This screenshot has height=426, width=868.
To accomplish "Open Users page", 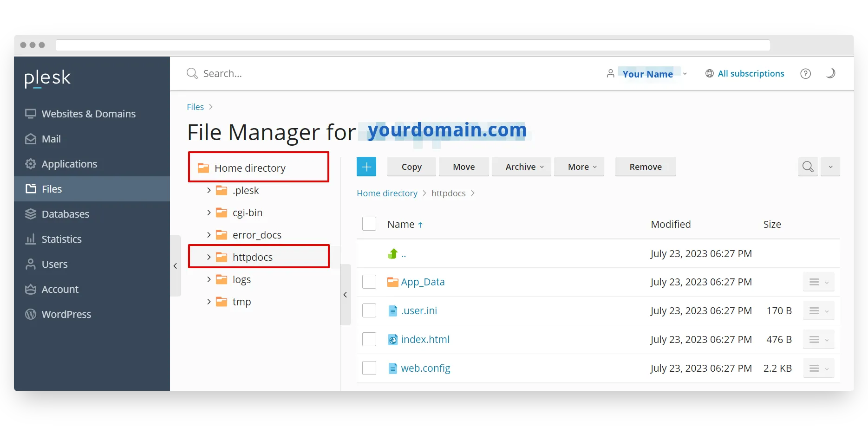I will point(92,264).
